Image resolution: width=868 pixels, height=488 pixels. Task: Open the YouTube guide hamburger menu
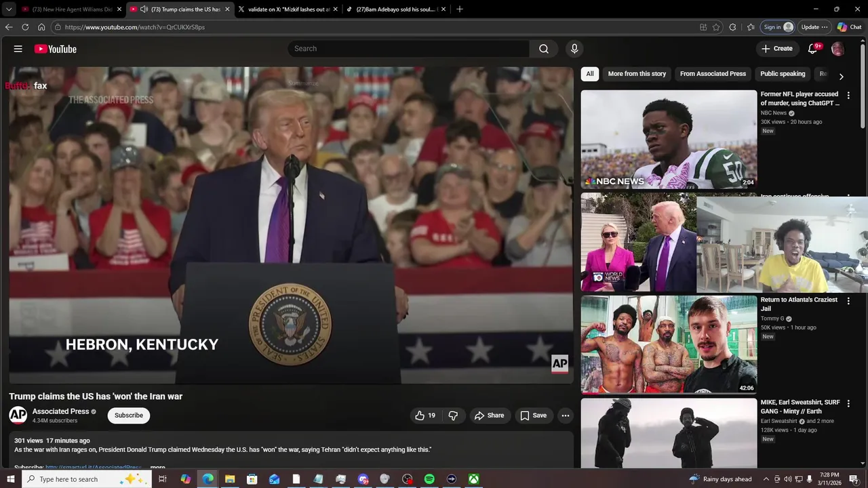tap(18, 49)
